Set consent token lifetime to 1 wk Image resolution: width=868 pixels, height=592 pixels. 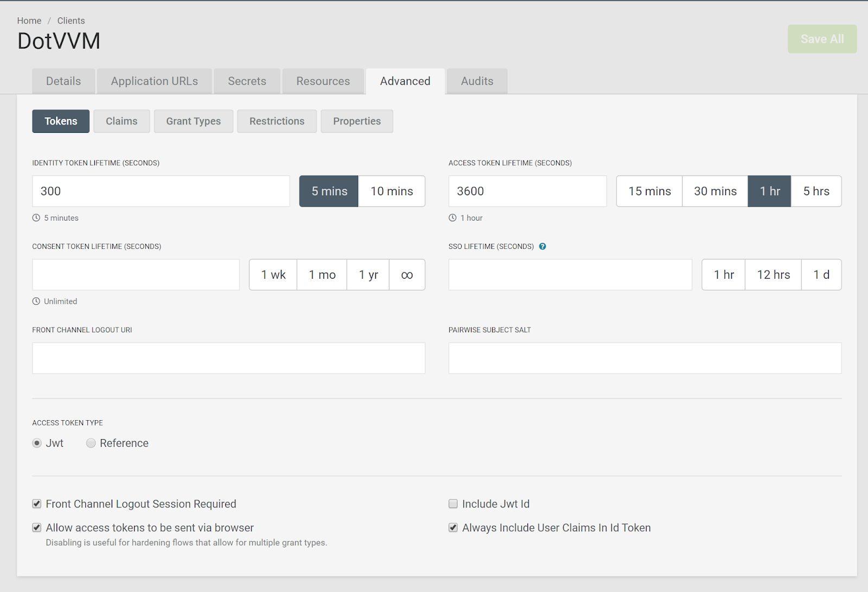(273, 275)
